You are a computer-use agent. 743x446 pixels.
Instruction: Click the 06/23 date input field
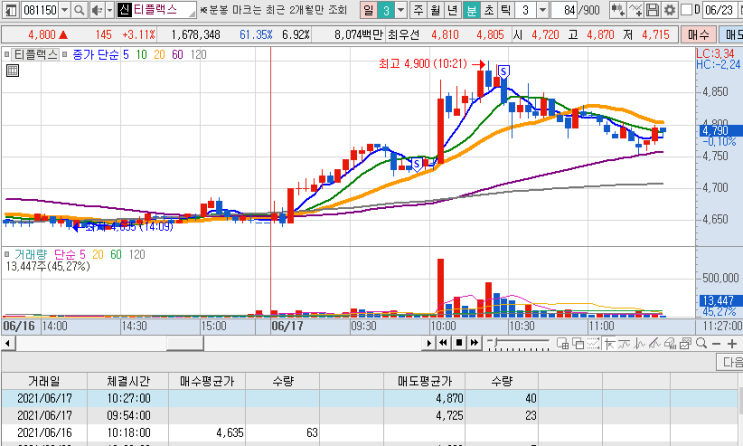pos(719,10)
